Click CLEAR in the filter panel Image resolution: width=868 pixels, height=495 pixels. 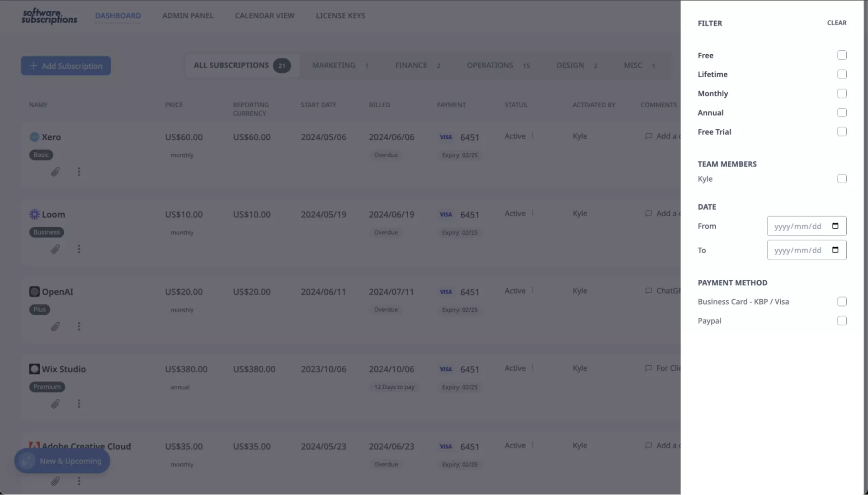pyautogui.click(x=836, y=23)
